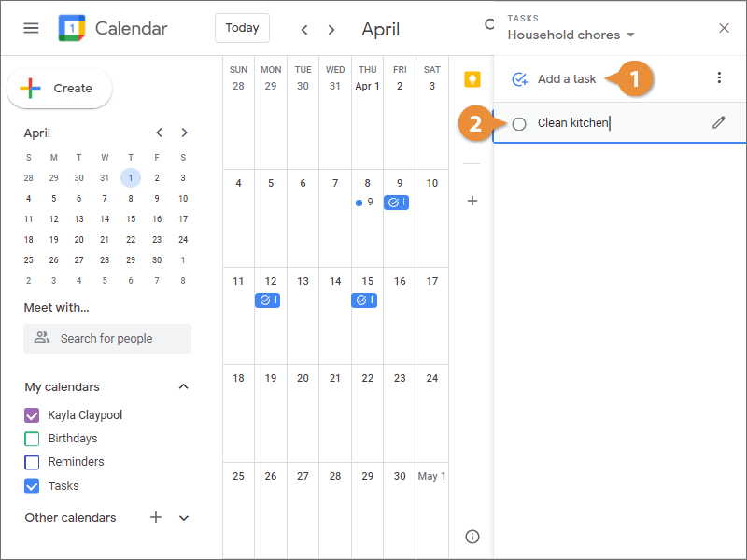The width and height of the screenshot is (747, 560).
Task: Collapse the My calendars section
Action: click(184, 386)
